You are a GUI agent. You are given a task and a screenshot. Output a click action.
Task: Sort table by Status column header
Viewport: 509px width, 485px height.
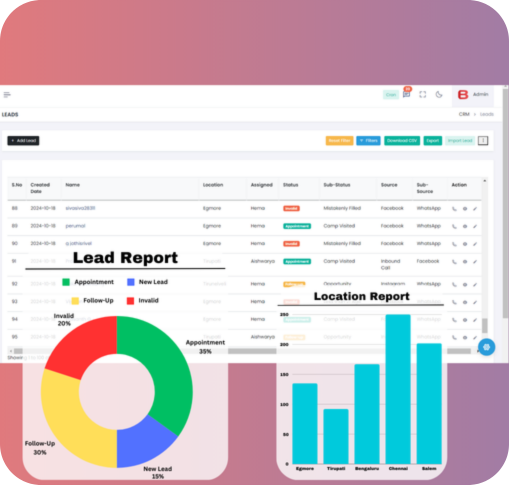click(x=291, y=185)
